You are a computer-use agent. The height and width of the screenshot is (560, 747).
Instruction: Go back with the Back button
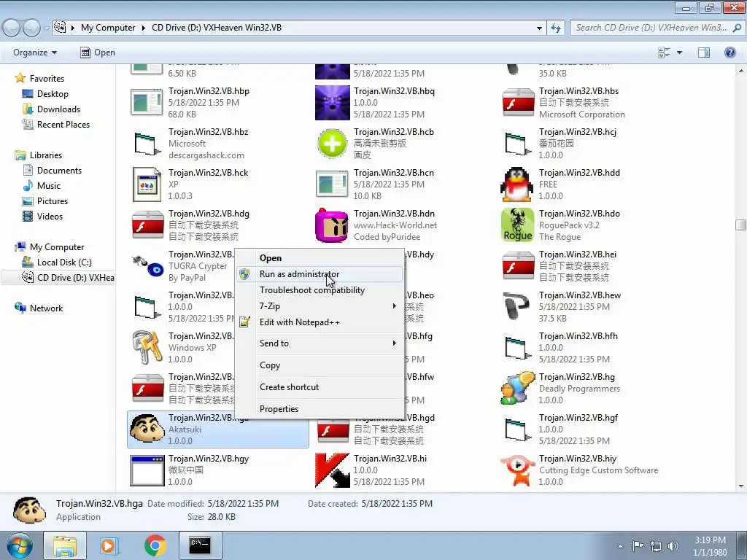(x=12, y=28)
